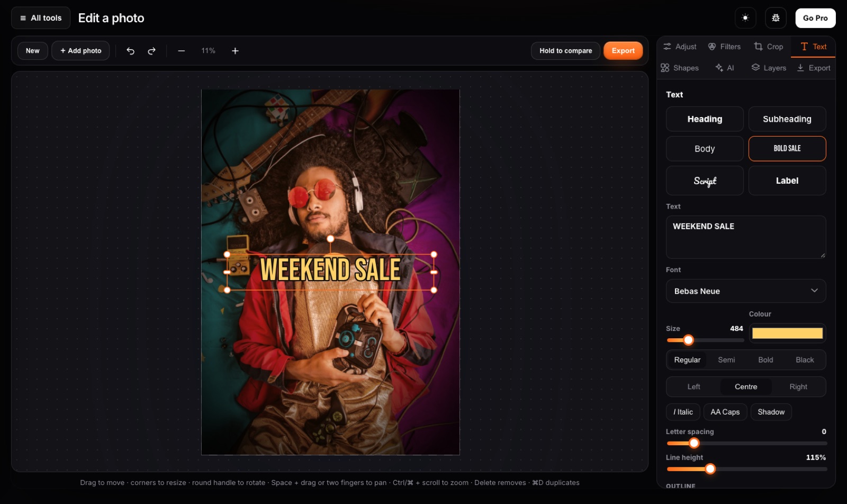The height and width of the screenshot is (504, 847).
Task: Choose the Label text preset
Action: [x=787, y=181]
